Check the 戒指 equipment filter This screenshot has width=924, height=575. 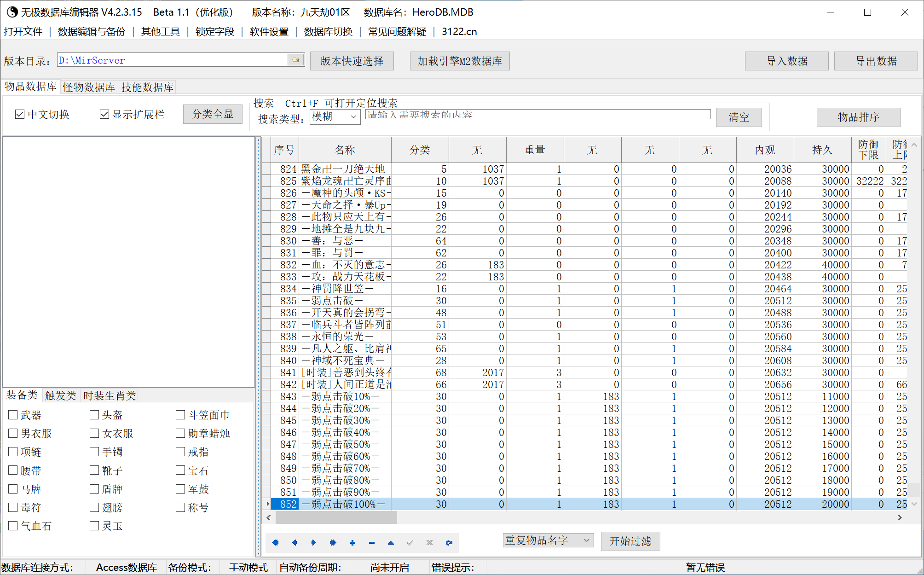[180, 452]
